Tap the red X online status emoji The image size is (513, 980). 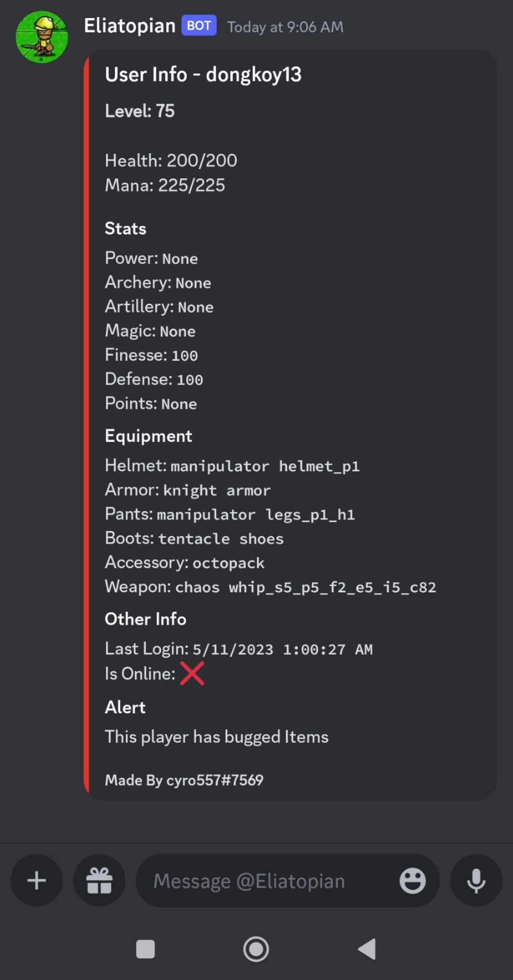(192, 673)
